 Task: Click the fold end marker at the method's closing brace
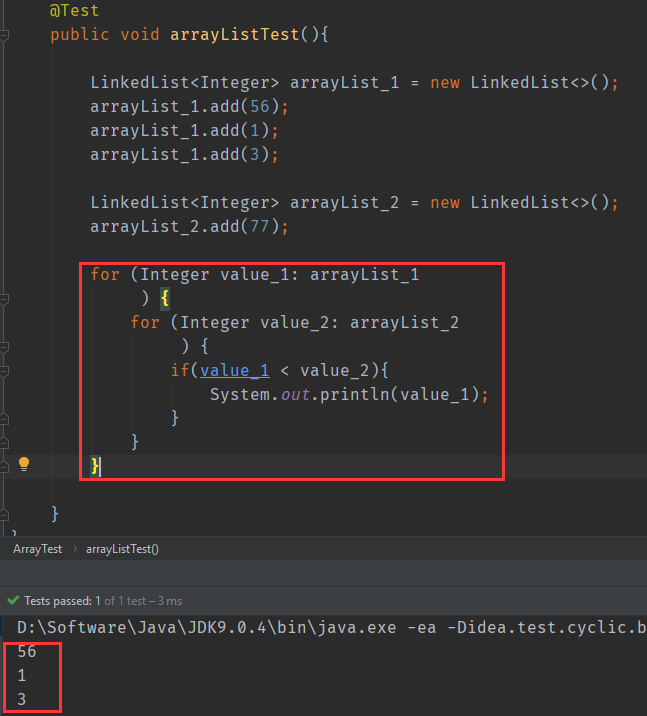click(x=4, y=515)
